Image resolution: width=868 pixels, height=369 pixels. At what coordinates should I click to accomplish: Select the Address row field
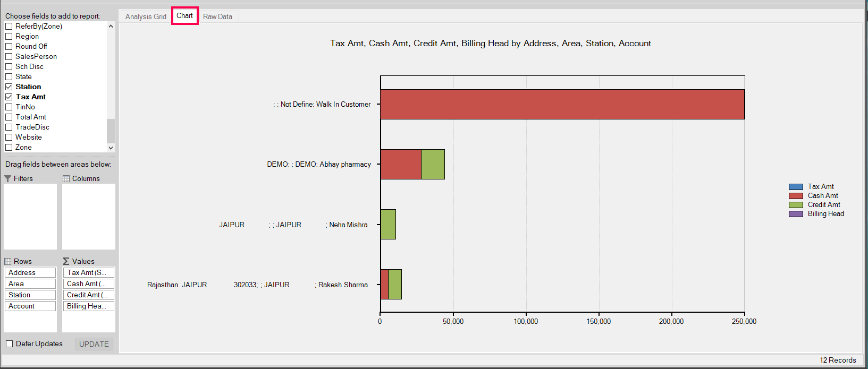(30, 273)
